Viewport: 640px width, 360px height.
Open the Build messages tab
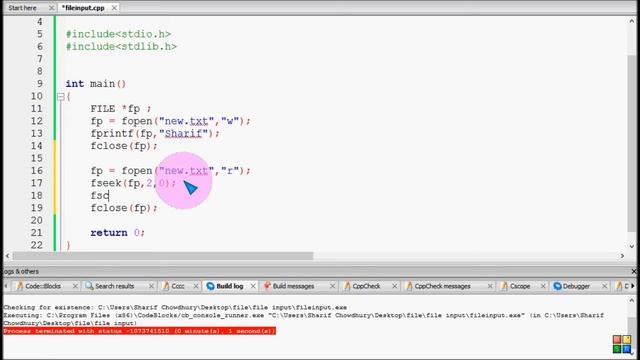[293, 286]
